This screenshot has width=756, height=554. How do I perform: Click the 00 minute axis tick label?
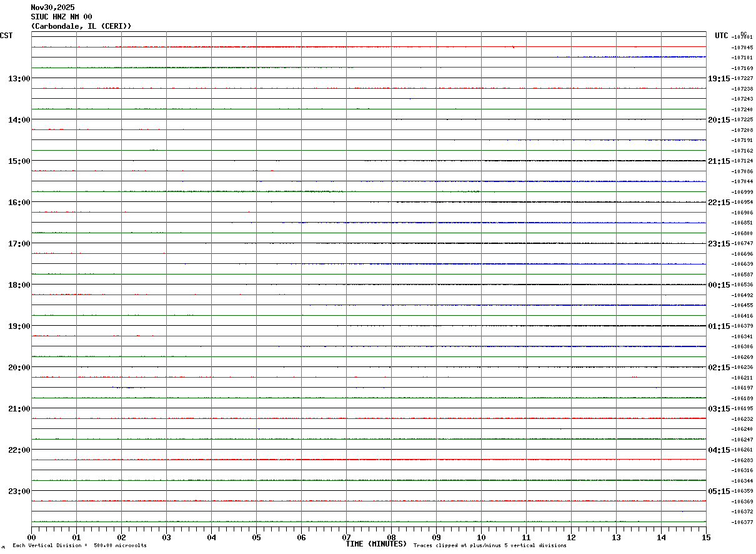point(31,538)
